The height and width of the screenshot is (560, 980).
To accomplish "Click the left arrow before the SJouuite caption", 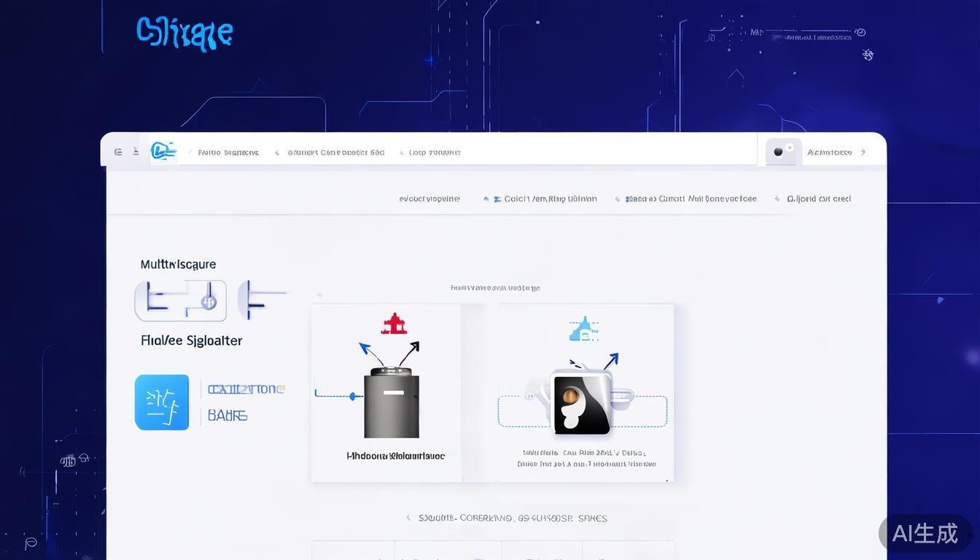I will tap(408, 518).
